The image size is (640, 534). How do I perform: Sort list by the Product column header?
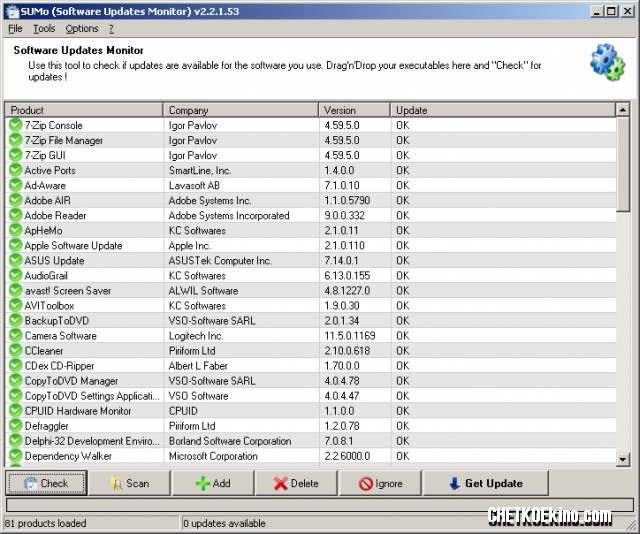click(84, 110)
